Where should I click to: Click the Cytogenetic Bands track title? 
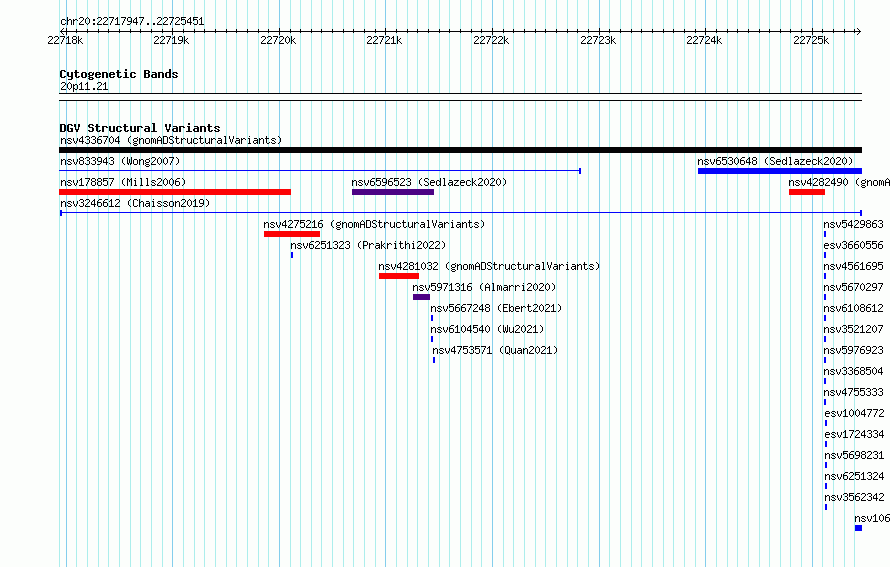pos(119,74)
